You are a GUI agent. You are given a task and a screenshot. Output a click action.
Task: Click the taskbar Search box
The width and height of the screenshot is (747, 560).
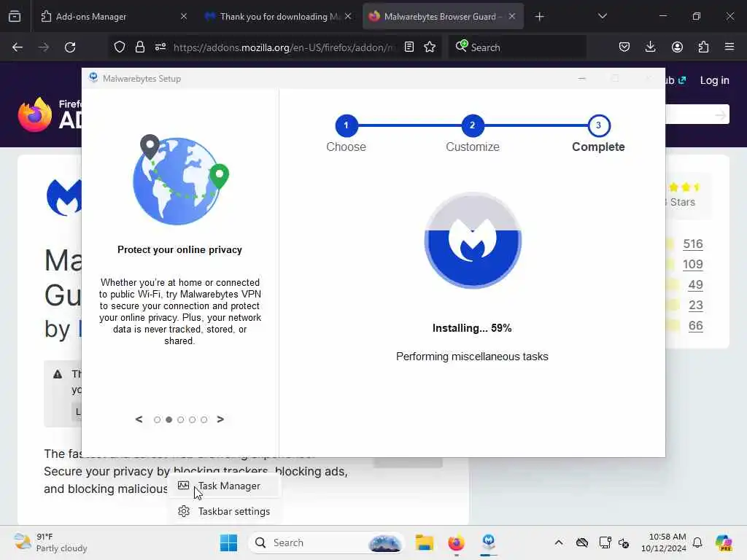point(326,542)
